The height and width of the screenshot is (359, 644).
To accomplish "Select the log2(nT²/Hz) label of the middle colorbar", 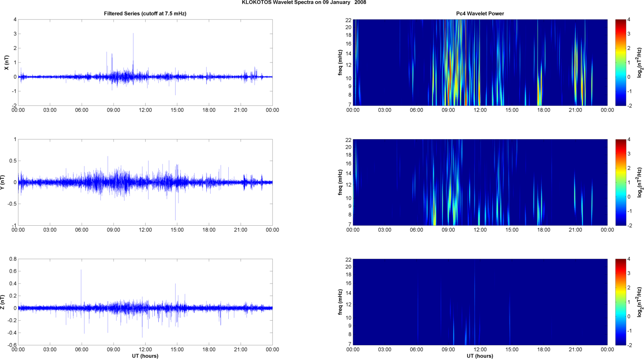I will pyautogui.click(x=639, y=182).
